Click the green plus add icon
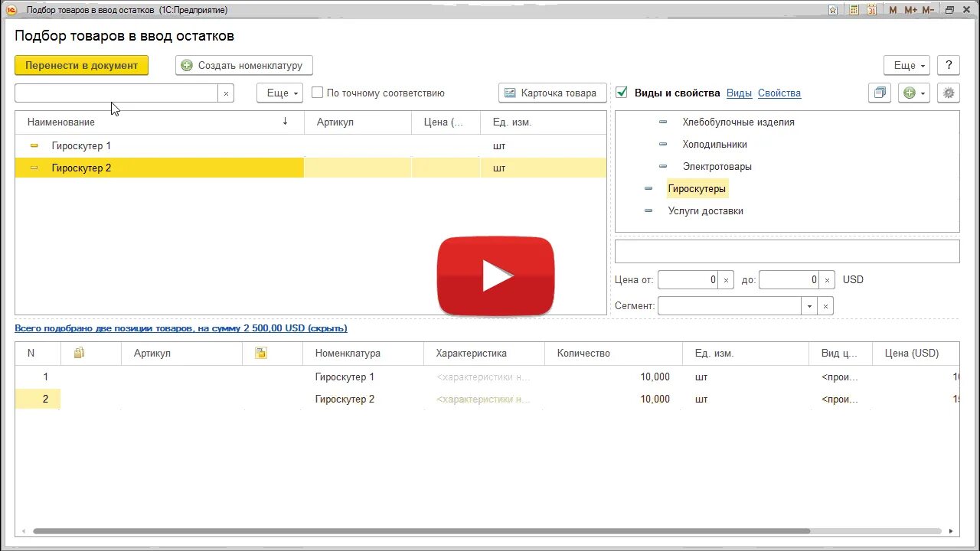This screenshot has width=980, height=551. click(909, 93)
